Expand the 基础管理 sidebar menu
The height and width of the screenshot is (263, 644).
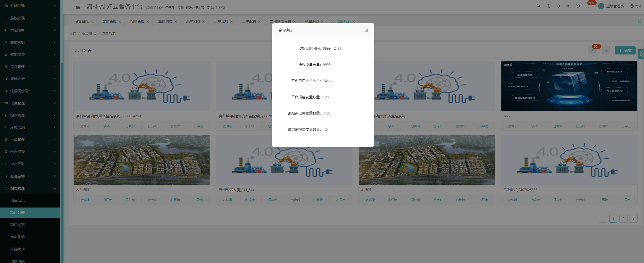tap(30, 6)
